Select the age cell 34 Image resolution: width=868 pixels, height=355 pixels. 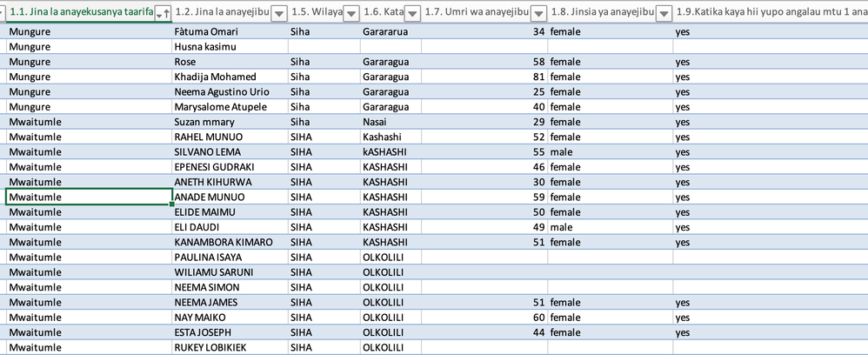485,31
